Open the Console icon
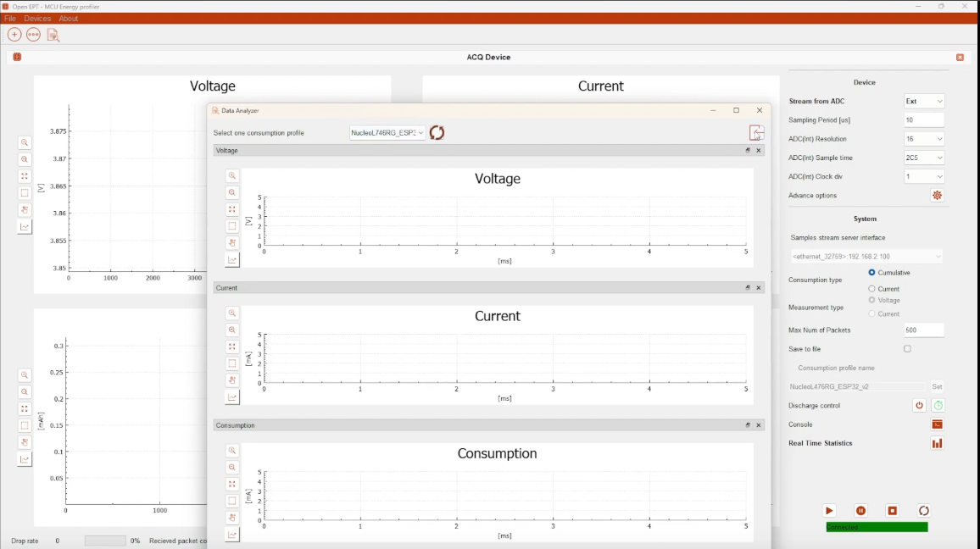 [936, 424]
